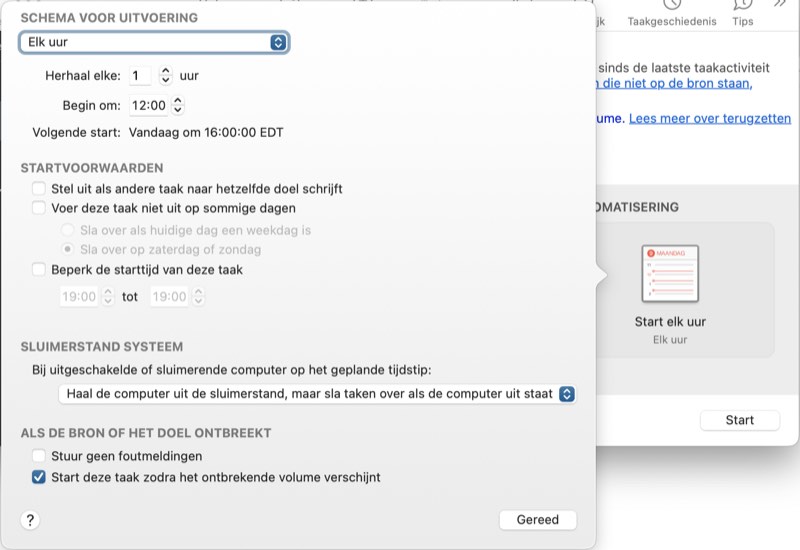Open the 'die niet op de bron staan' link
The image size is (800, 550).
tap(674, 84)
